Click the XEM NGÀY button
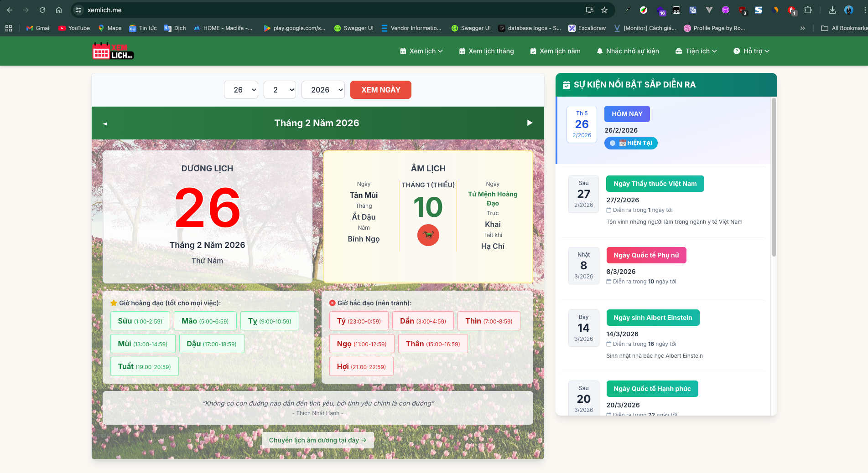The width and height of the screenshot is (868, 473). (x=381, y=90)
